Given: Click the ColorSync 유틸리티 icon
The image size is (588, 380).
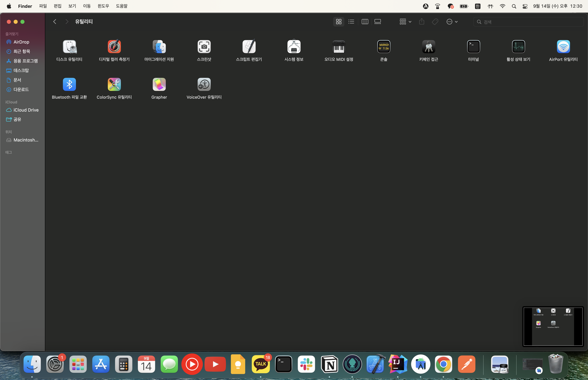Looking at the screenshot, I should point(114,85).
